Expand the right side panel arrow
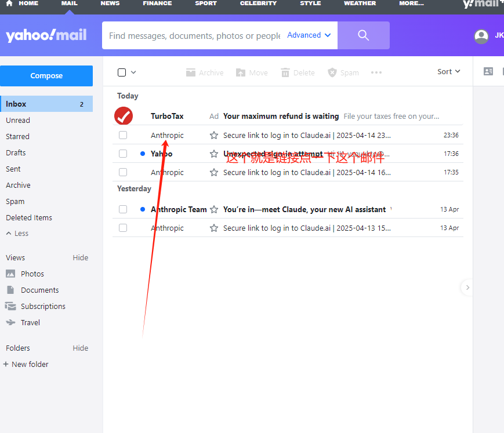504x433 pixels. pyautogui.click(x=467, y=288)
